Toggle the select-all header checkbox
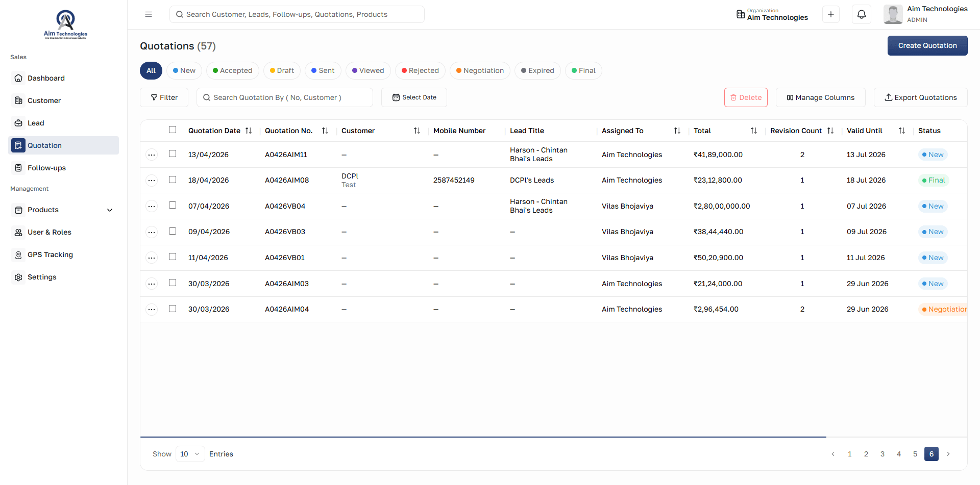 pos(173,130)
